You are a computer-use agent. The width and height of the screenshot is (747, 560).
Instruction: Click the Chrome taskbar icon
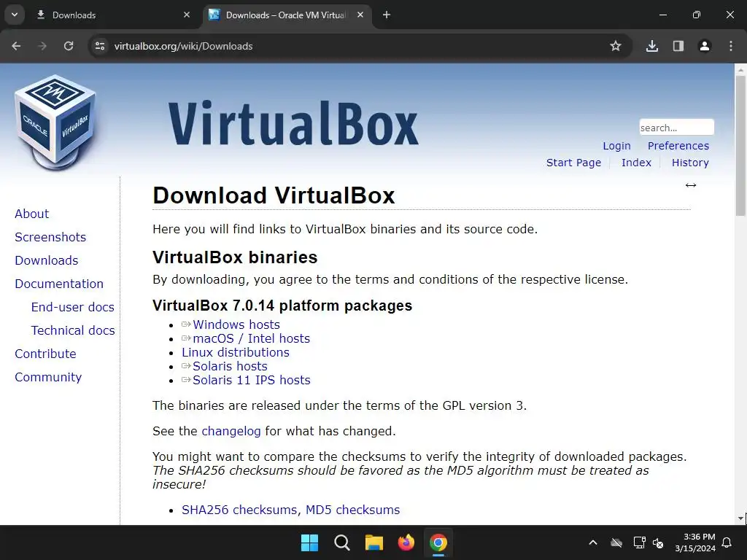tap(438, 542)
